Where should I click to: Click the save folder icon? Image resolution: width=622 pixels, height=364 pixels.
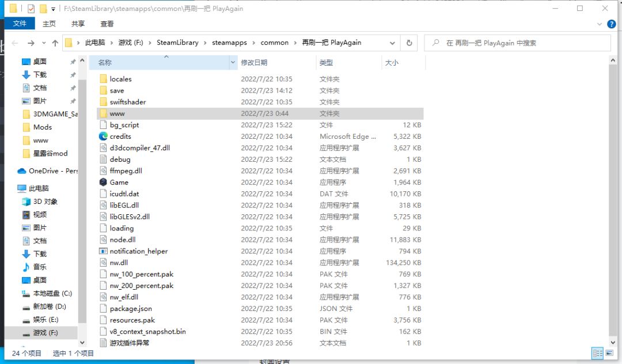pyautogui.click(x=103, y=90)
